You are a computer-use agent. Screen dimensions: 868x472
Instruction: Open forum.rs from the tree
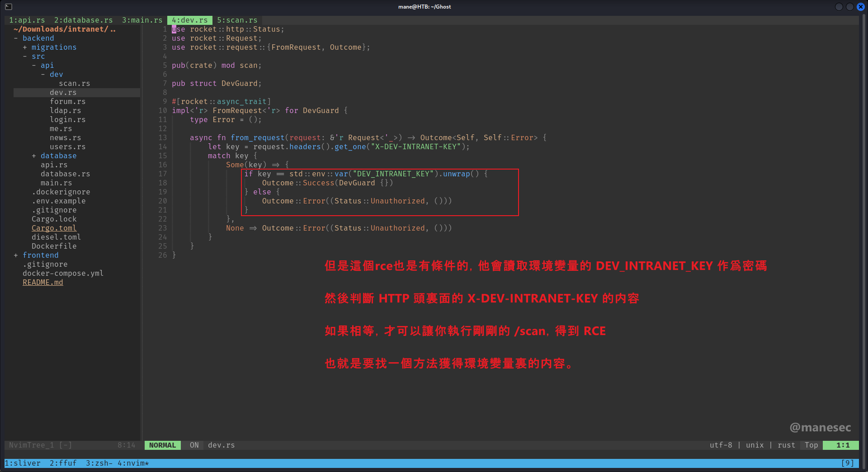[x=67, y=102]
